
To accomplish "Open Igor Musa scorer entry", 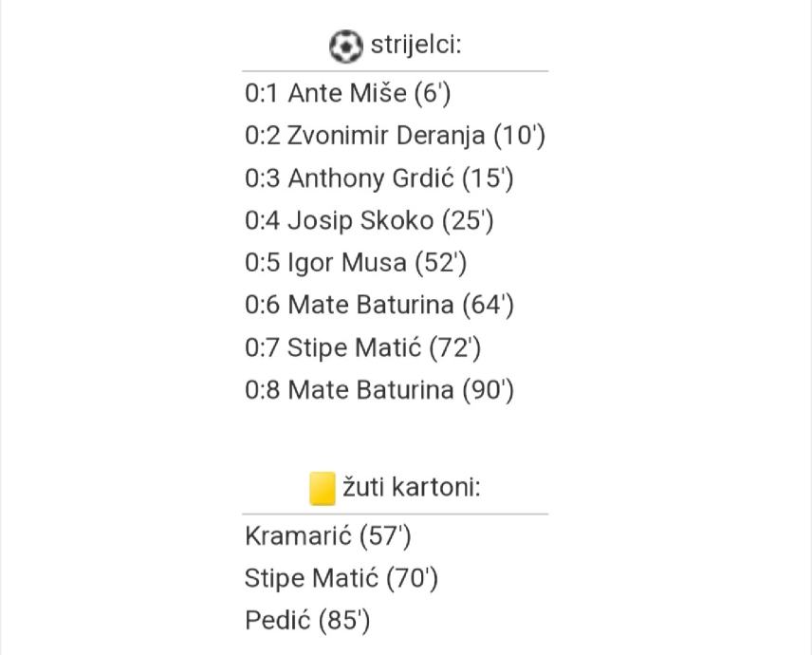I will tap(346, 263).
